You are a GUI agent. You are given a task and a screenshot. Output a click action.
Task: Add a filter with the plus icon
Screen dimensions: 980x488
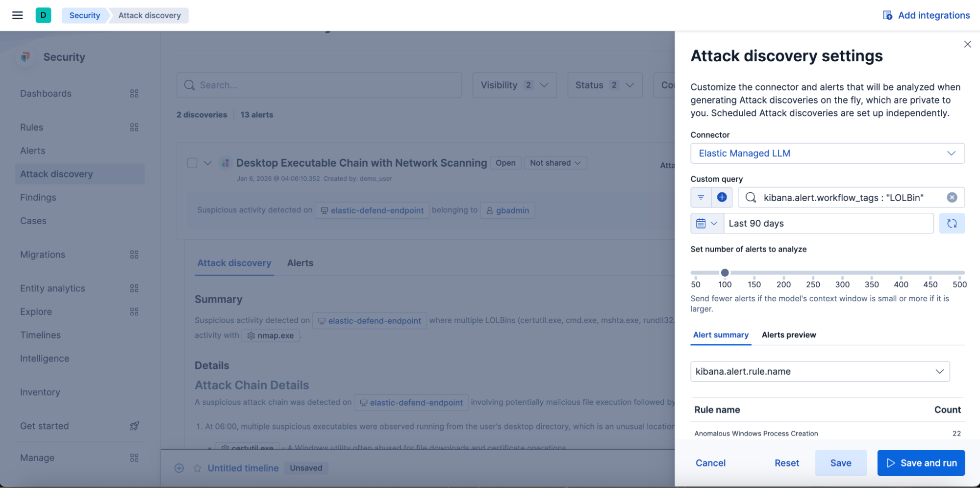(722, 197)
